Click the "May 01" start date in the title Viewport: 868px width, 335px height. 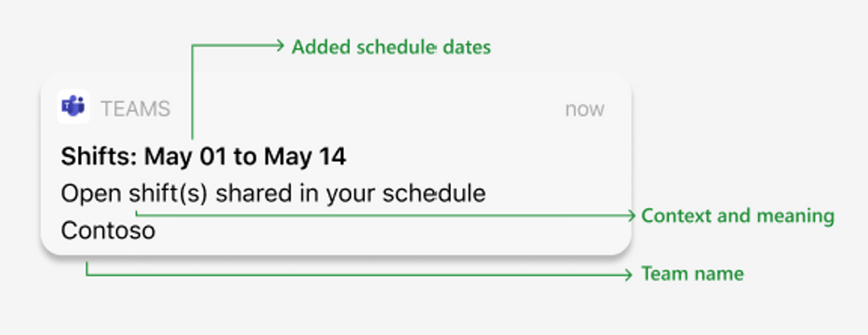[x=185, y=157]
